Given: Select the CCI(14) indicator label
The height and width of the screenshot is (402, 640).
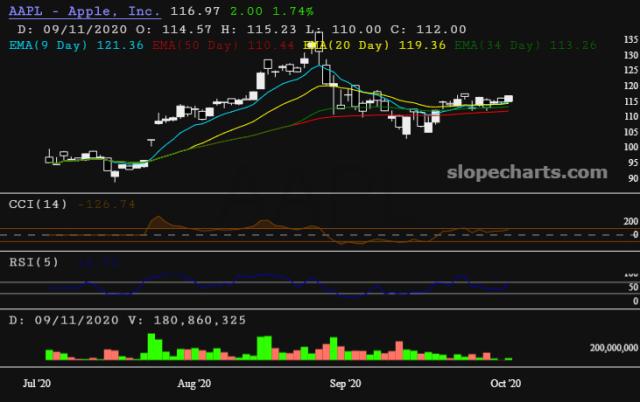Looking at the screenshot, I should coord(38,204).
